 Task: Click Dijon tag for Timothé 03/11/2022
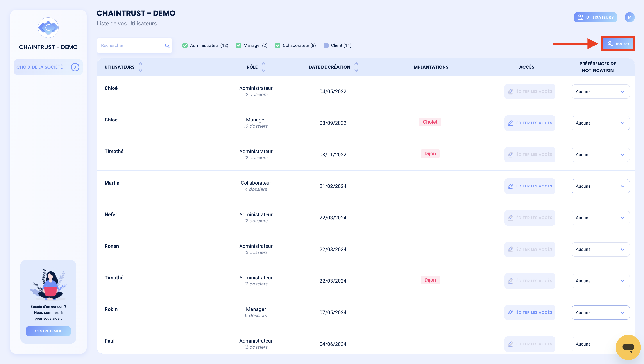click(430, 153)
